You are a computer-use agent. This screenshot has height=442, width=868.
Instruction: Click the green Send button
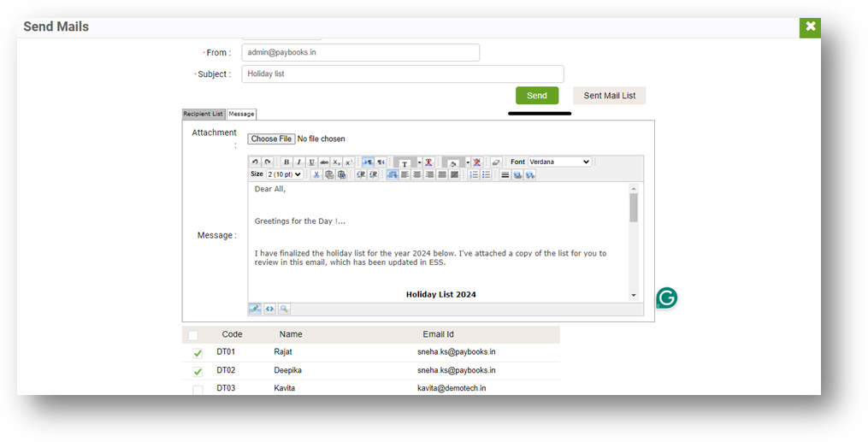coord(537,95)
